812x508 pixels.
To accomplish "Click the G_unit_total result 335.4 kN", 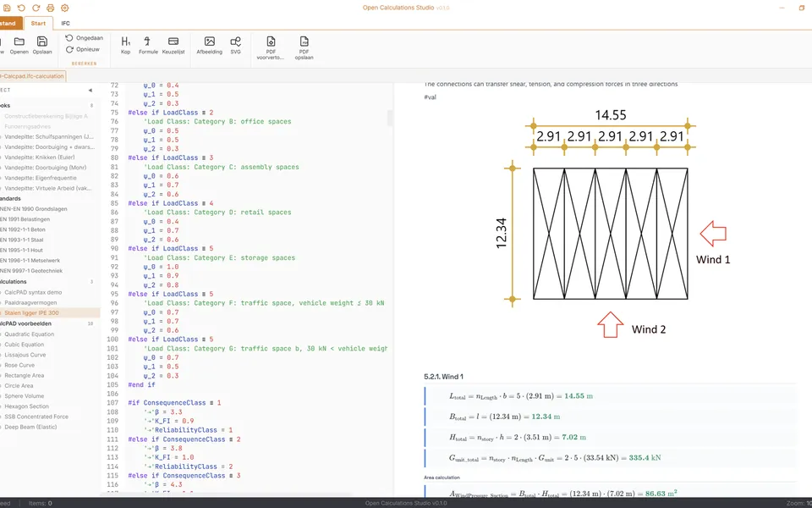I will tap(645, 458).
